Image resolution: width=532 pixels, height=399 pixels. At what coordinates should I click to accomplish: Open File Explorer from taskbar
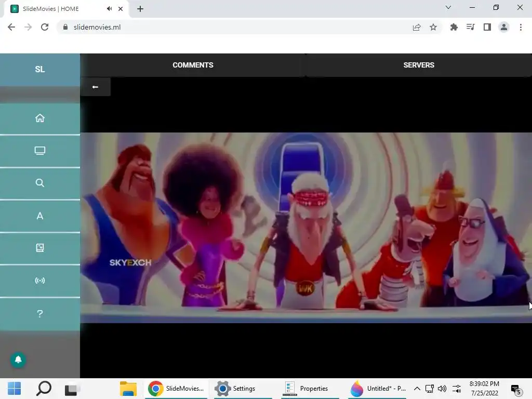128,389
